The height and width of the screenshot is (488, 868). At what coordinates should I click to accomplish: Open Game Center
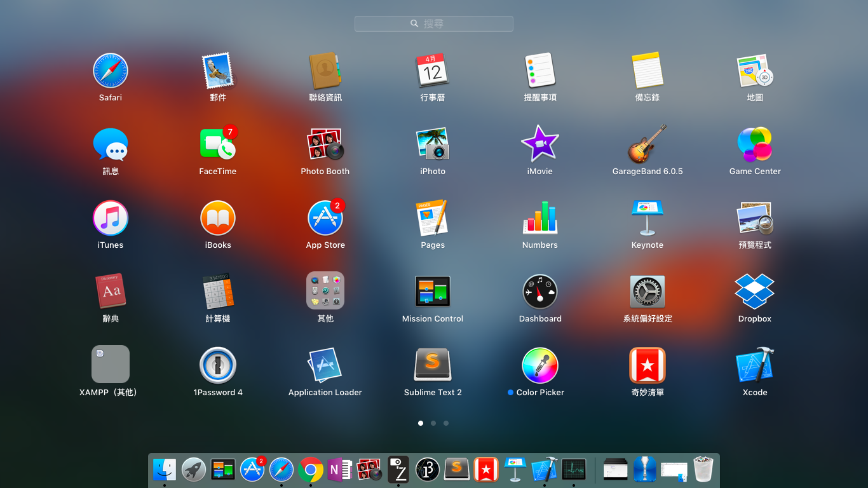coord(755,144)
